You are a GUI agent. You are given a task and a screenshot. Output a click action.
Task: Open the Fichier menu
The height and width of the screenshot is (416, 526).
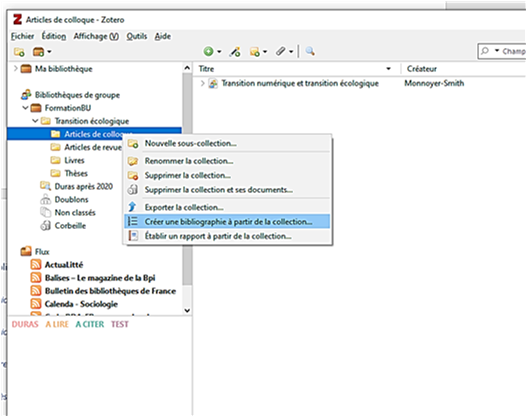tap(22, 36)
